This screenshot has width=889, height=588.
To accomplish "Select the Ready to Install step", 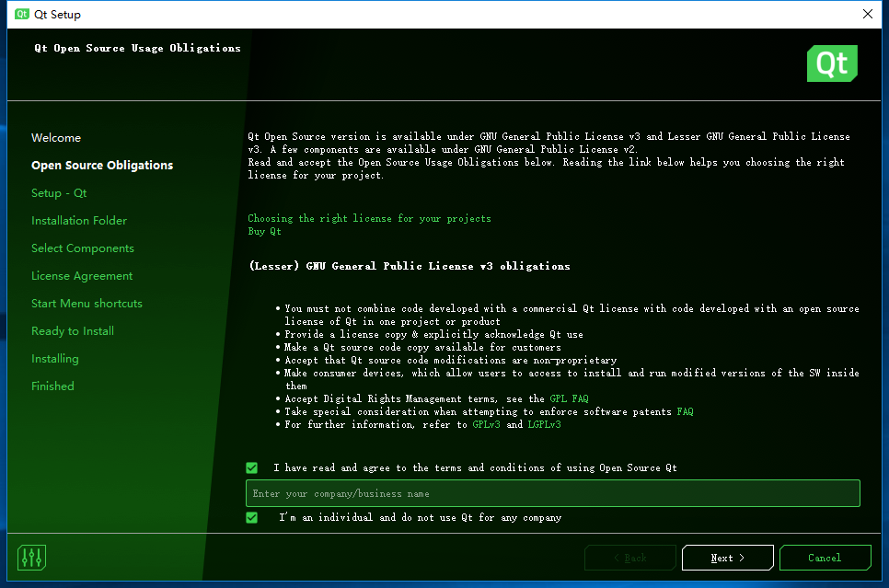I will (x=73, y=331).
